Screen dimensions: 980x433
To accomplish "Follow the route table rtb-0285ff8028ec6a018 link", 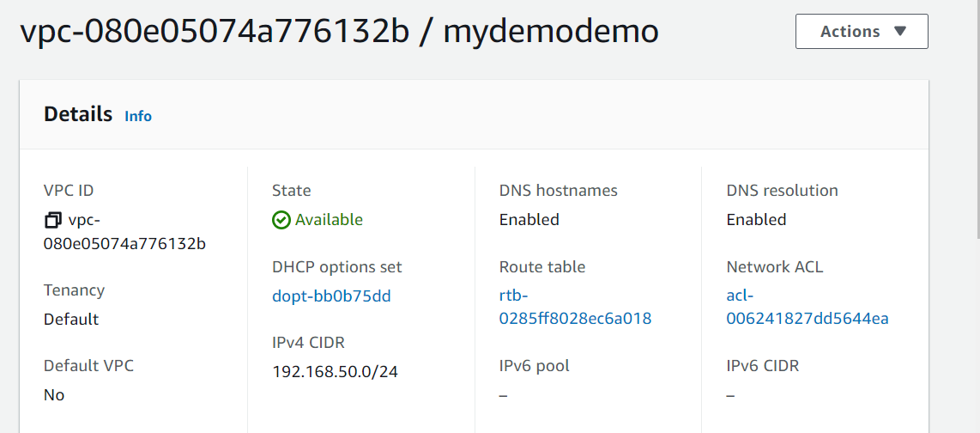I will pos(575,308).
